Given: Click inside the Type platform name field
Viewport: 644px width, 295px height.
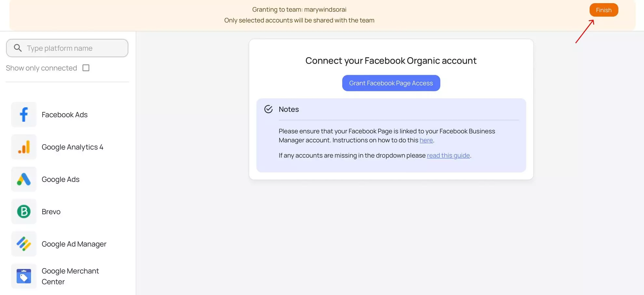Looking at the screenshot, I should [x=75, y=48].
